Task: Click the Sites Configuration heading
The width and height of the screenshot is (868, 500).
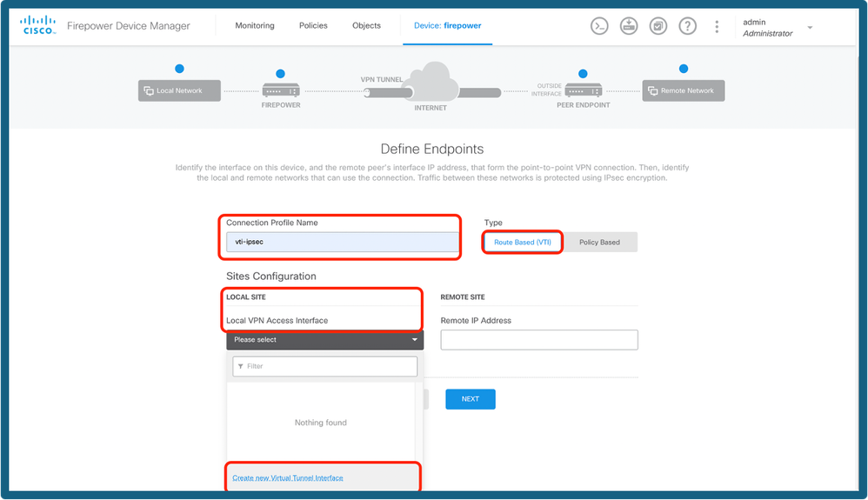Action: click(271, 277)
